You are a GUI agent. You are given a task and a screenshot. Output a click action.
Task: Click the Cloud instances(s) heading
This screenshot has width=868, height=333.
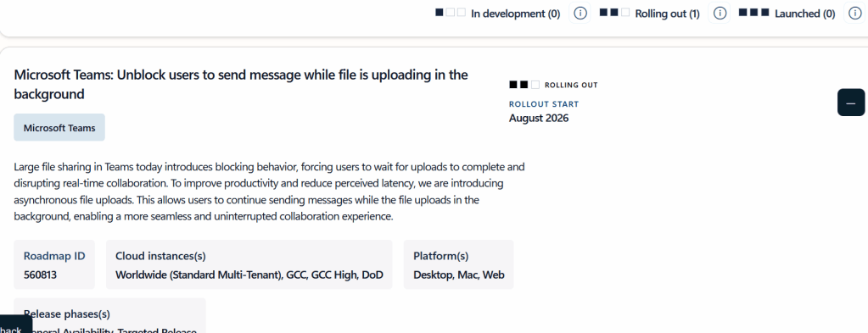click(160, 256)
